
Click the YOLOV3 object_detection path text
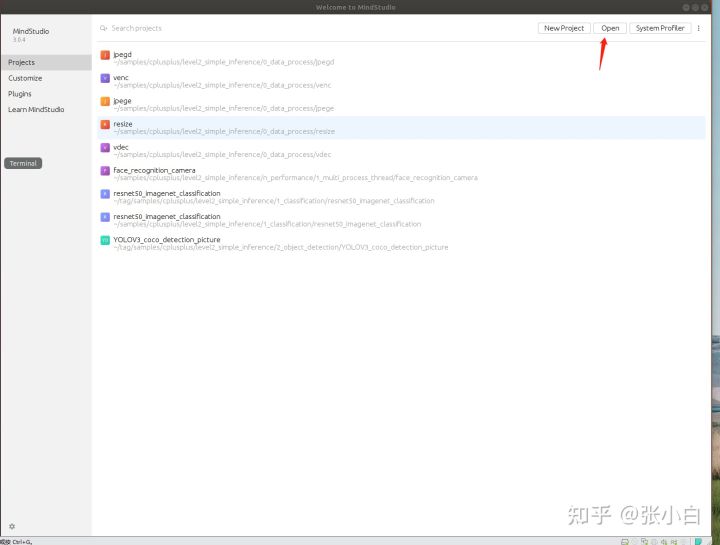click(x=281, y=247)
